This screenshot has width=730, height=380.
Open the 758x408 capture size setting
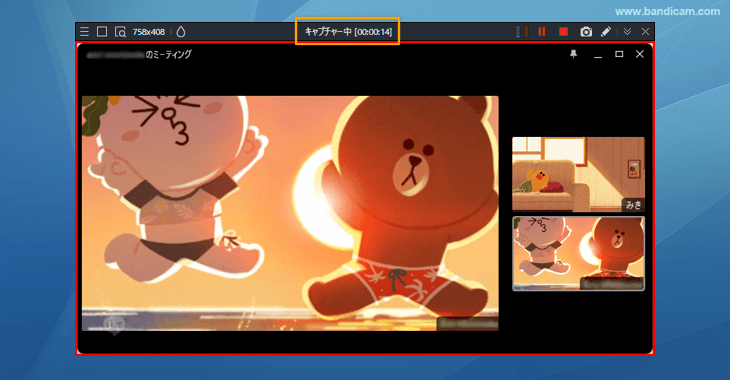pyautogui.click(x=149, y=32)
